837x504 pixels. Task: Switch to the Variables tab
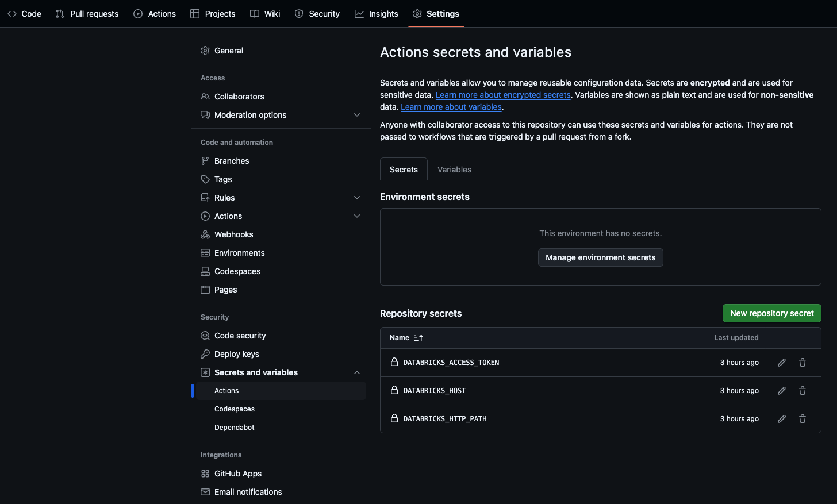coord(454,170)
